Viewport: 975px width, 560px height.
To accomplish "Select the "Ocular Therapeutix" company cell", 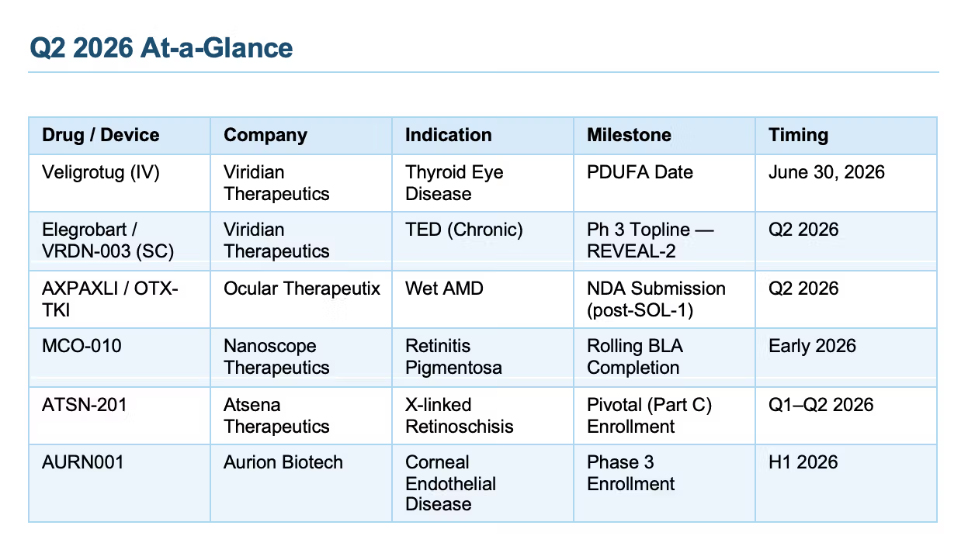I will [x=302, y=289].
